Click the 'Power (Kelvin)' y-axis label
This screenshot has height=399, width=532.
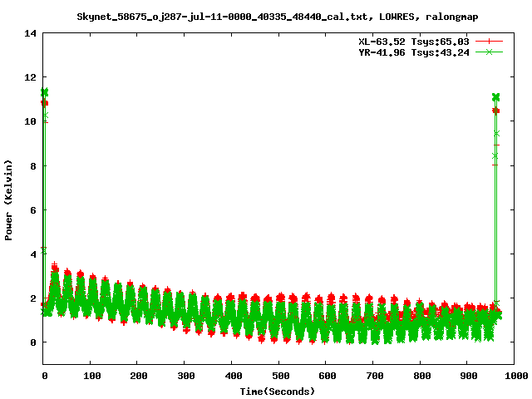click(8, 200)
